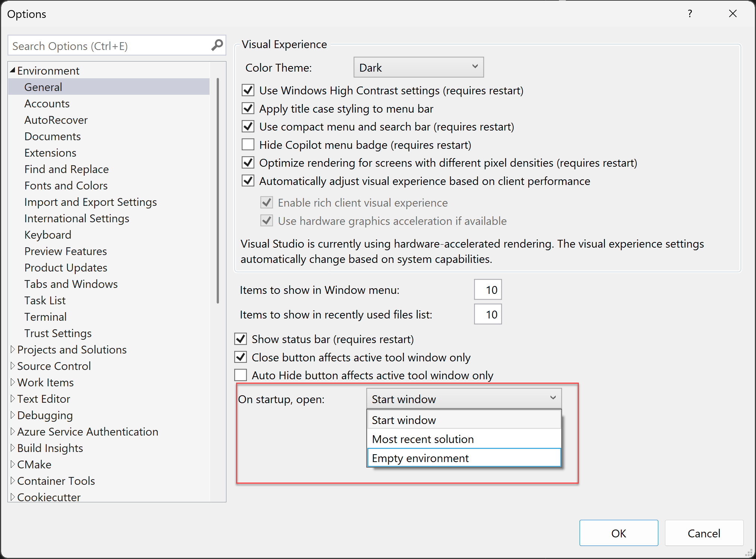Viewport: 756px width, 559px height.
Task: Enable Hide Copilot menu badge
Action: click(248, 144)
